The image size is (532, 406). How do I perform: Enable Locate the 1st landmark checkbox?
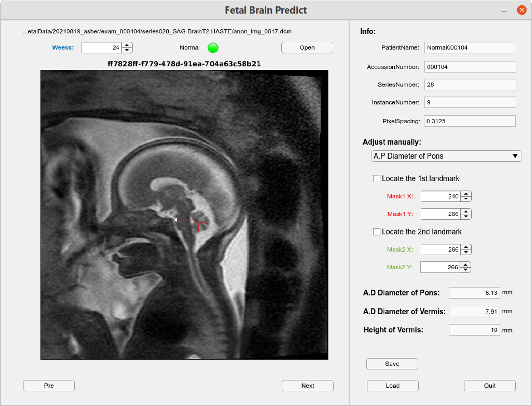[376, 179]
